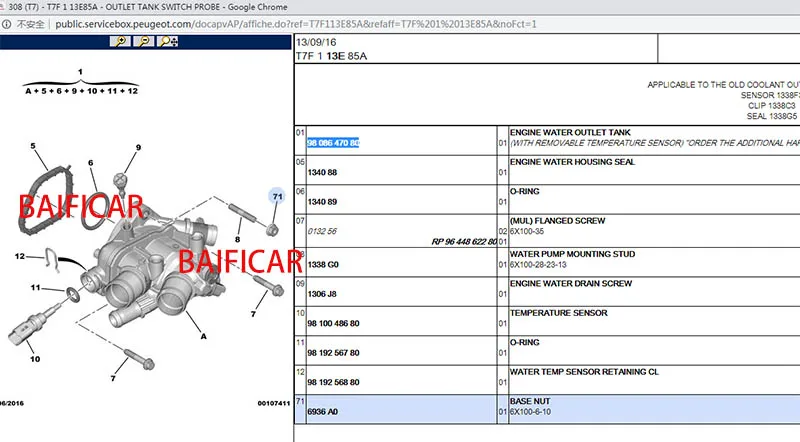The height and width of the screenshot is (442, 800).
Task: Open part number 1340 89
Action: point(322,202)
